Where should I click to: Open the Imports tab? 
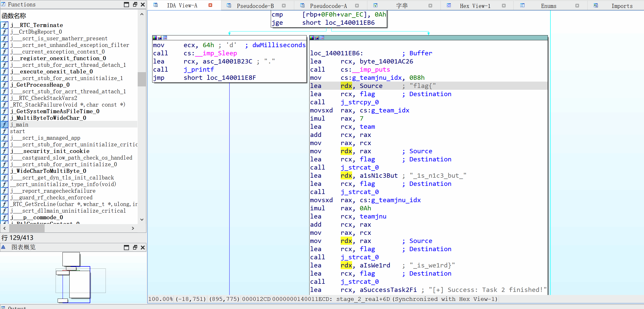point(622,6)
